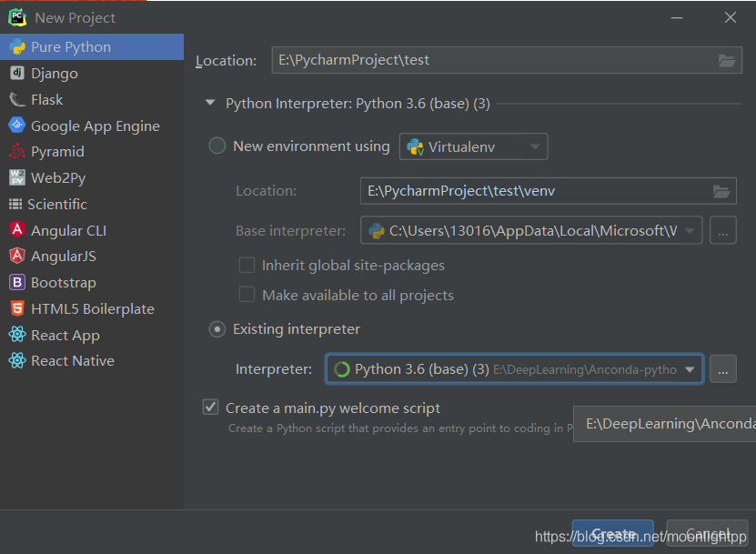756x554 pixels.
Task: Click the Virtualenv python icon
Action: click(x=415, y=147)
